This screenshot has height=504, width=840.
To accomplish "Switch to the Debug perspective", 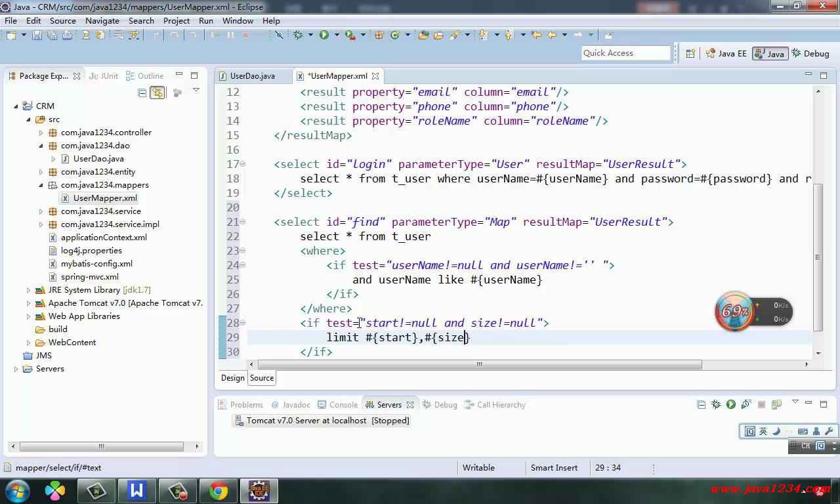I will point(810,53).
